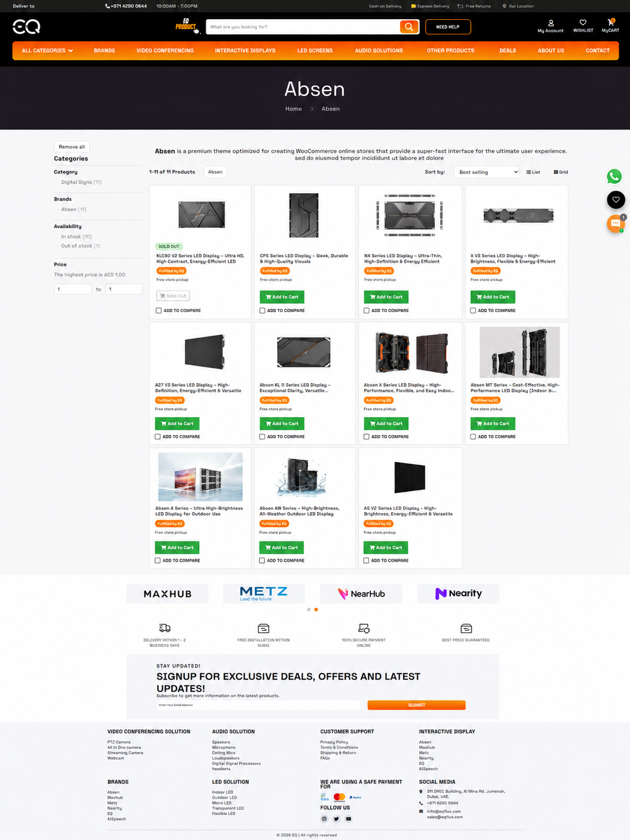Filter by In stock availability
This screenshot has height=840, width=630.
pyautogui.click(x=77, y=237)
